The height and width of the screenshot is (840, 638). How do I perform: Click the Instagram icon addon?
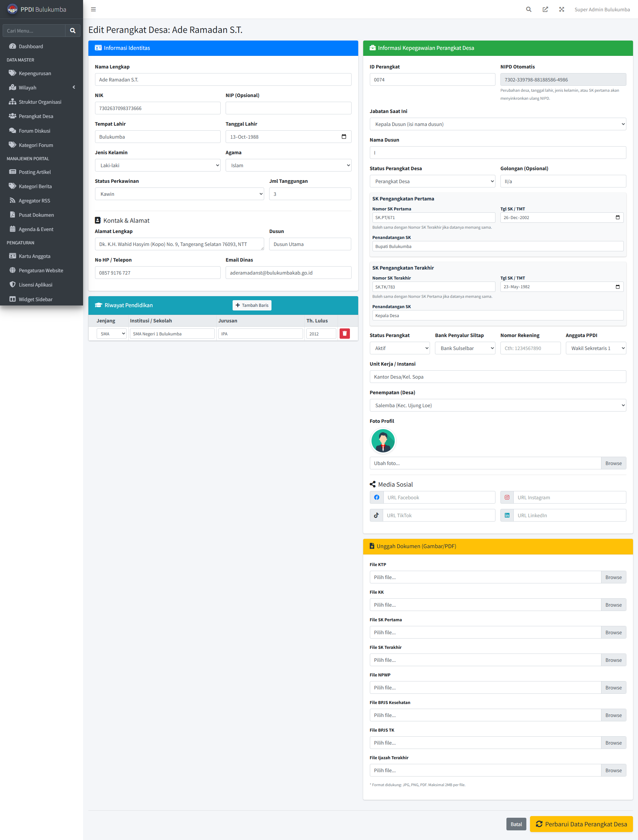[x=507, y=497]
